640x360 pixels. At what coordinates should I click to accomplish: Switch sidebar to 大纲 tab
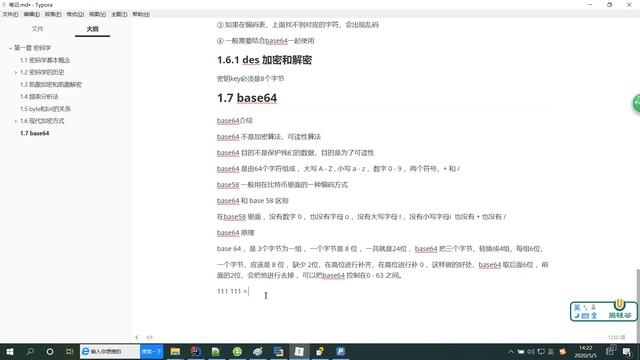93,29
